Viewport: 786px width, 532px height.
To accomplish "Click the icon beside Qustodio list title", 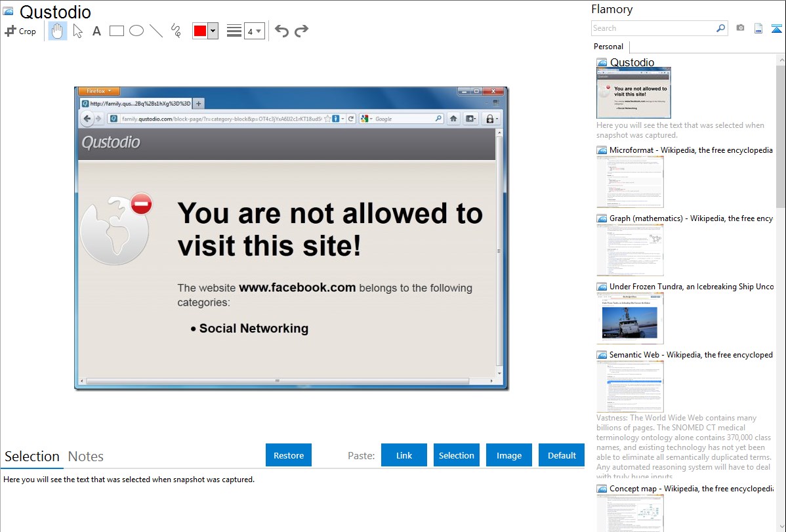I will 602,63.
